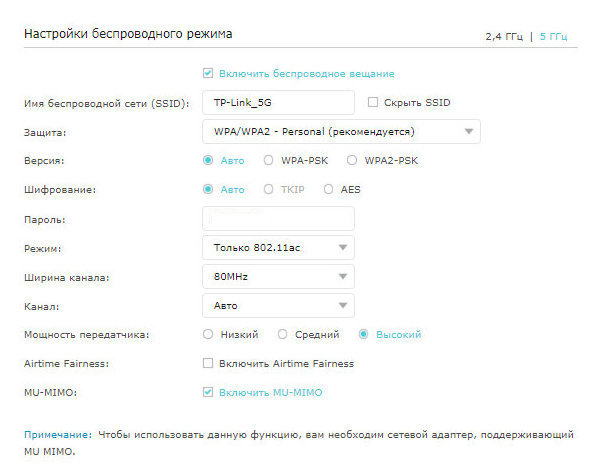Open the Защита security type dropdown
The image size is (592, 469).
pos(341,131)
